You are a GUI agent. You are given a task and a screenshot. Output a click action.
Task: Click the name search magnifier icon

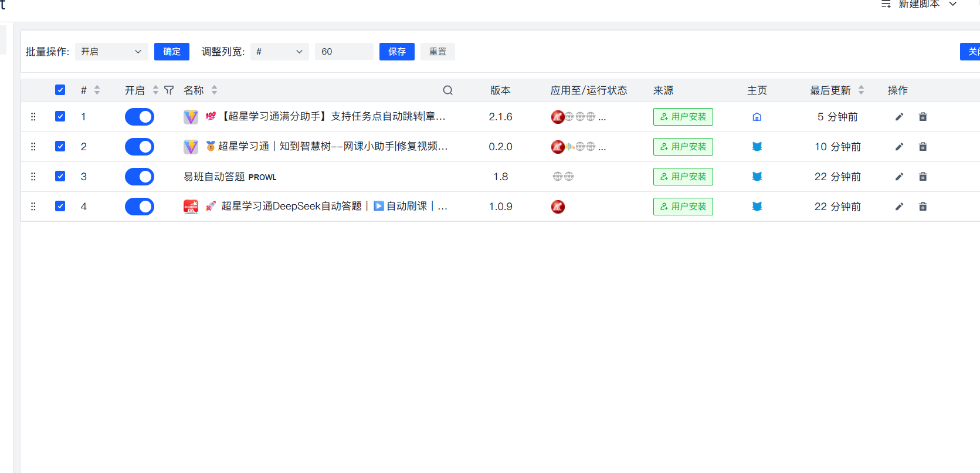(447, 90)
